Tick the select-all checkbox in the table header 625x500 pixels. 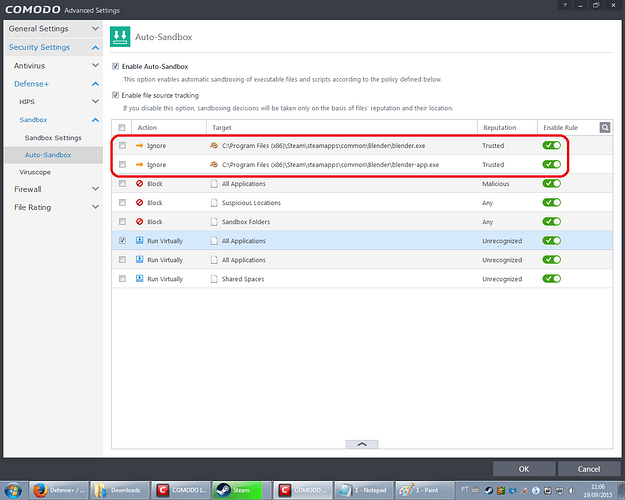click(122, 128)
